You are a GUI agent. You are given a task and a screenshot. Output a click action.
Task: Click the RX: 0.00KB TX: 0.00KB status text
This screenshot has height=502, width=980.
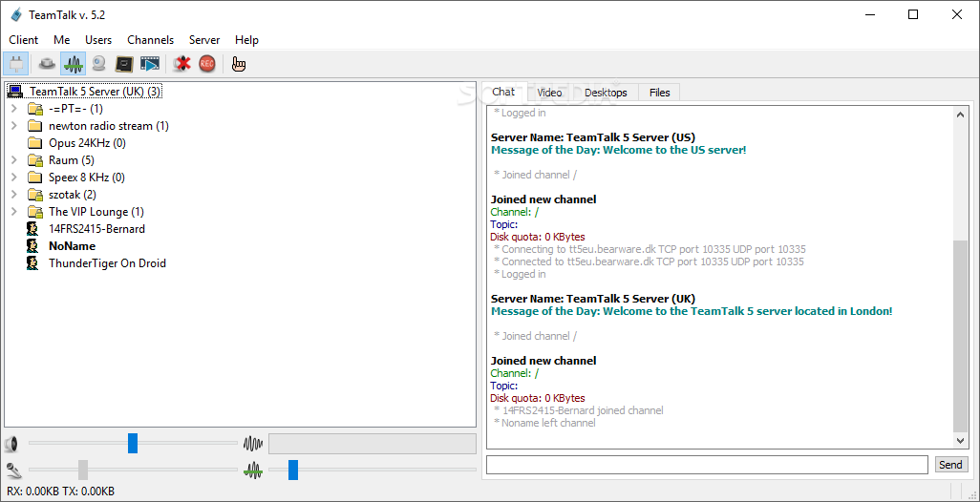tap(60, 492)
